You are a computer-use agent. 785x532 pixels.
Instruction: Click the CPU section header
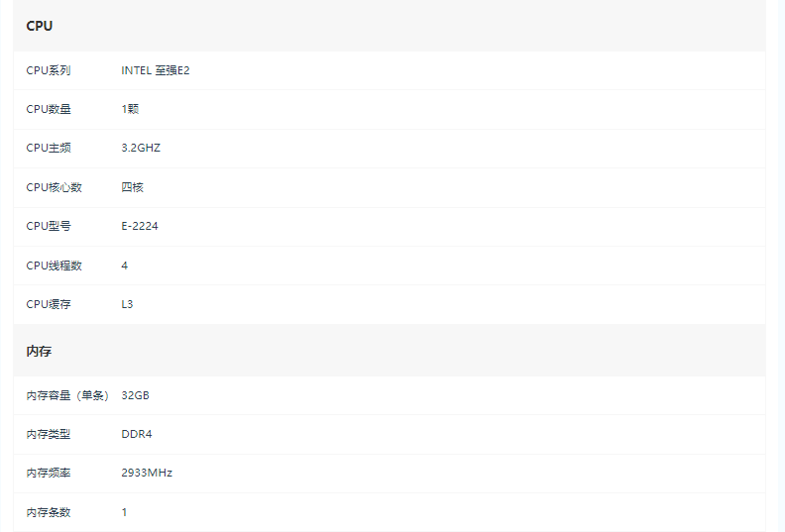[40, 26]
